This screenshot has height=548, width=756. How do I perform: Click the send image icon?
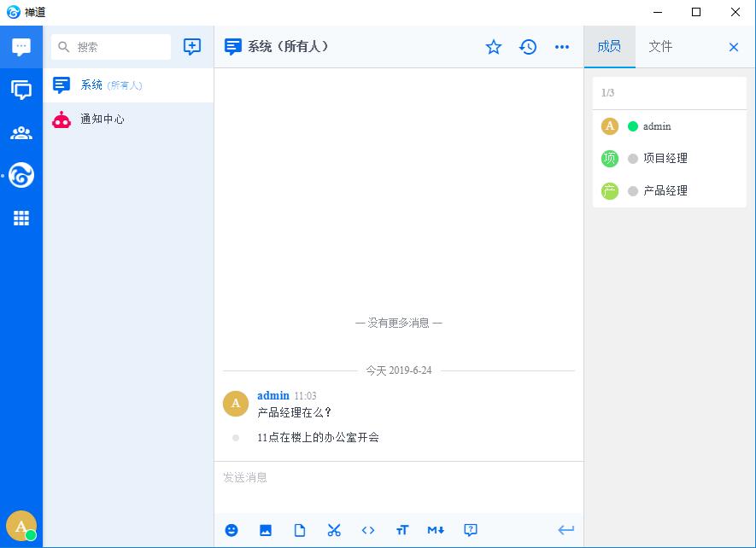pyautogui.click(x=266, y=530)
